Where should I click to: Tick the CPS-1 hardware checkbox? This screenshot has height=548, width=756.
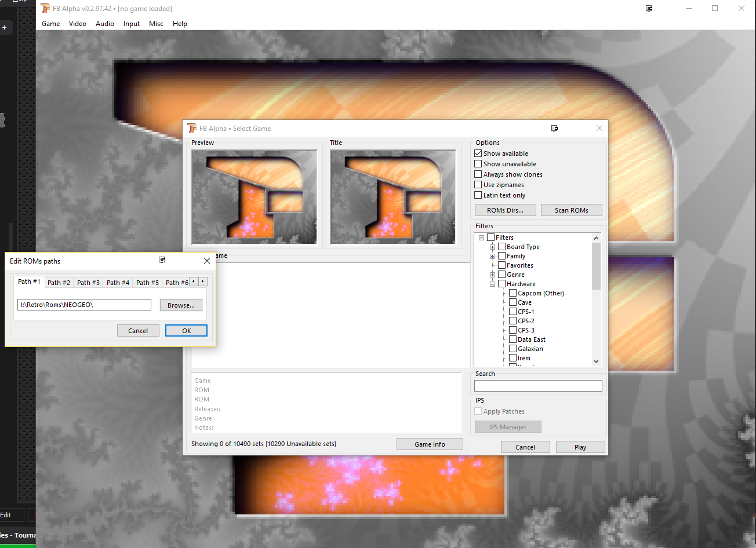coord(513,312)
